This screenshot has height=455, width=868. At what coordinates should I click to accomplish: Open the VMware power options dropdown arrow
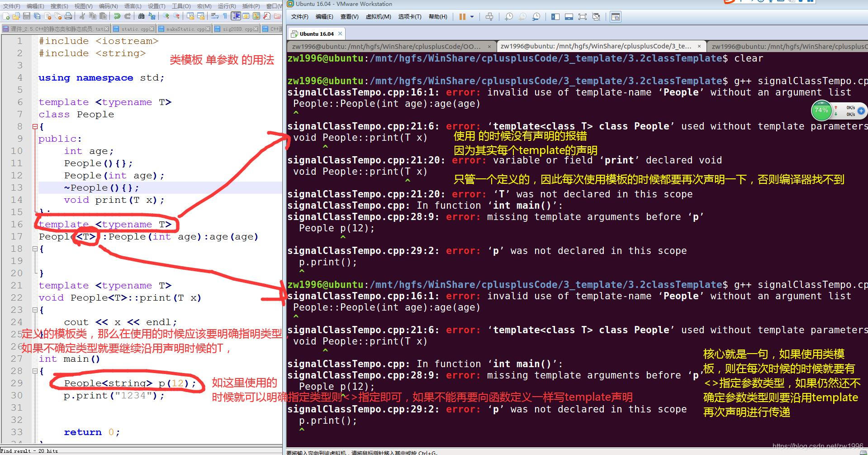[x=472, y=17]
